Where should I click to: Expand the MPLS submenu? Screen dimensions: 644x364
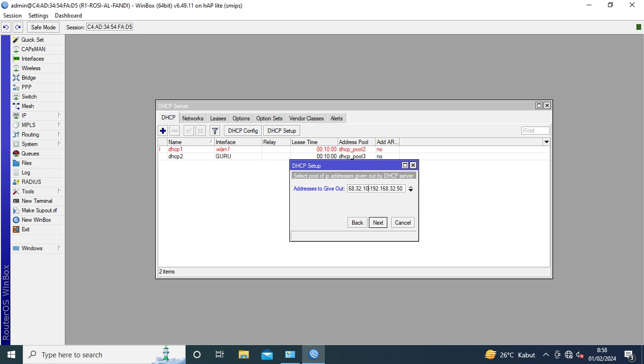[37, 125]
